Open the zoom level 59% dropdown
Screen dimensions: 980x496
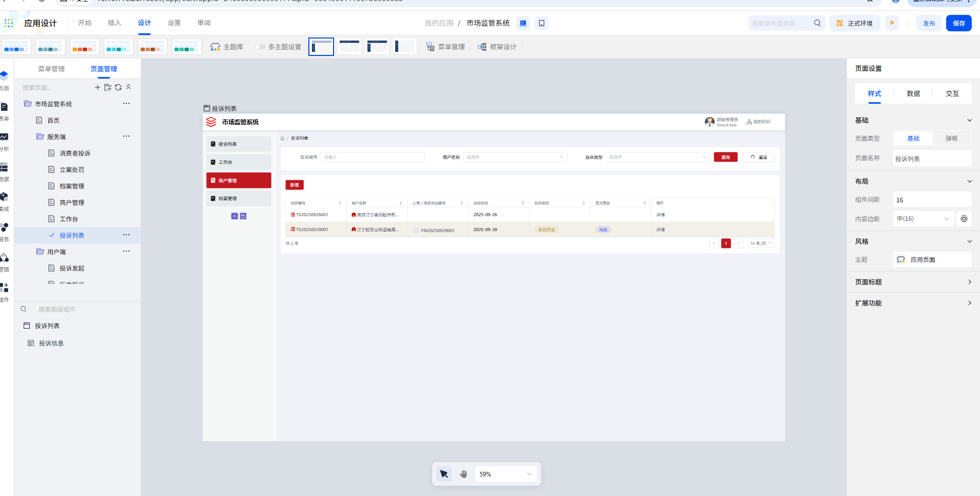tap(505, 474)
